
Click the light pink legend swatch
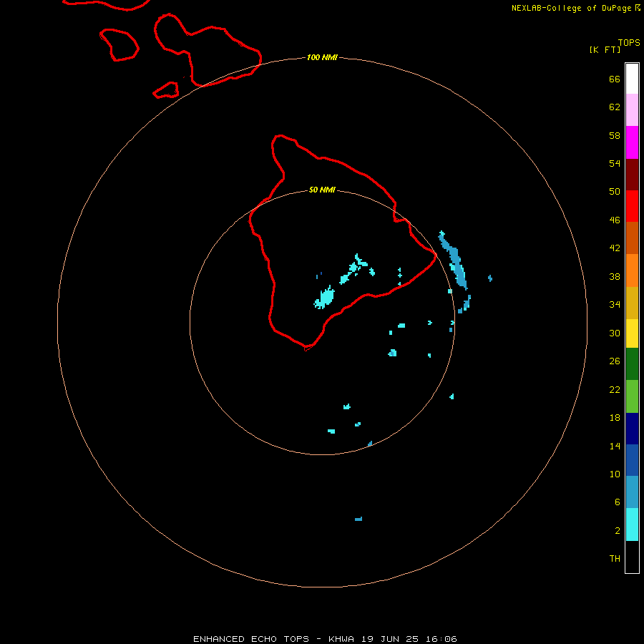coord(632,109)
